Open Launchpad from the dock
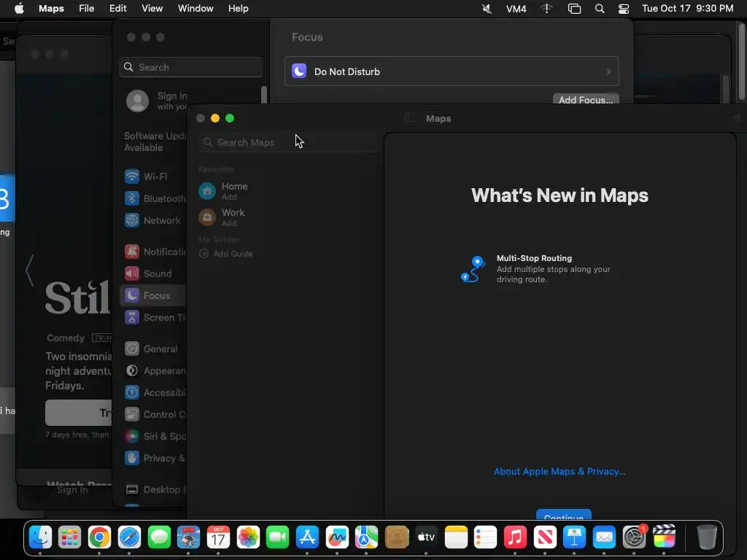 [x=69, y=537]
